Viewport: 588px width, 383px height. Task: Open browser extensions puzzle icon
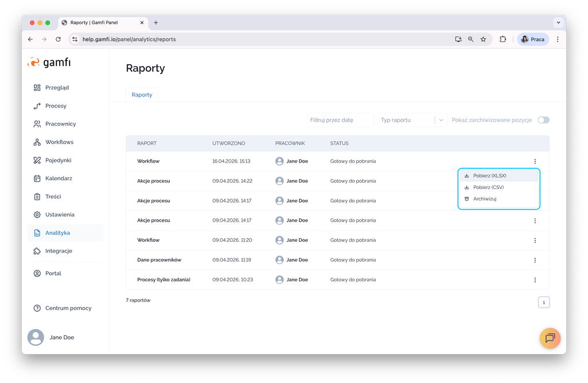click(503, 40)
